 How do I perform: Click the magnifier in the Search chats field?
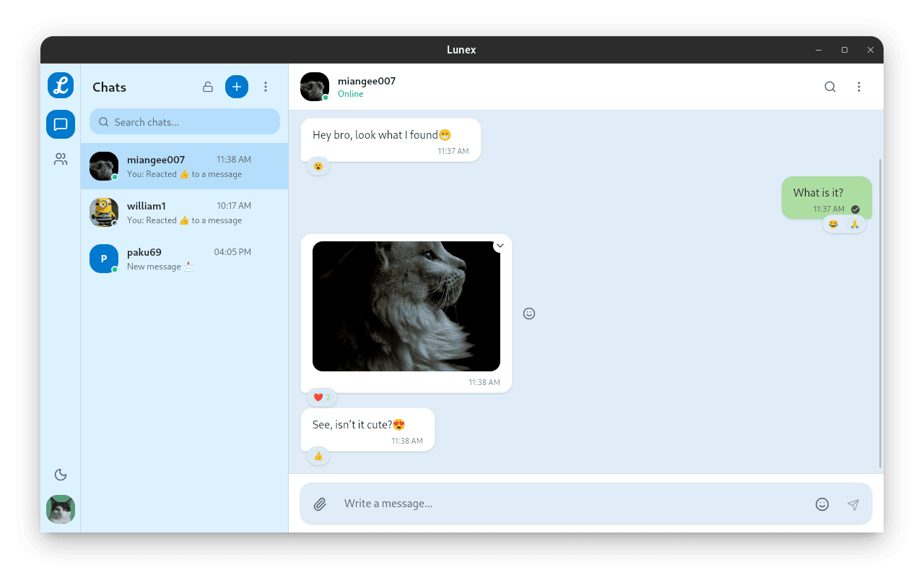(103, 121)
